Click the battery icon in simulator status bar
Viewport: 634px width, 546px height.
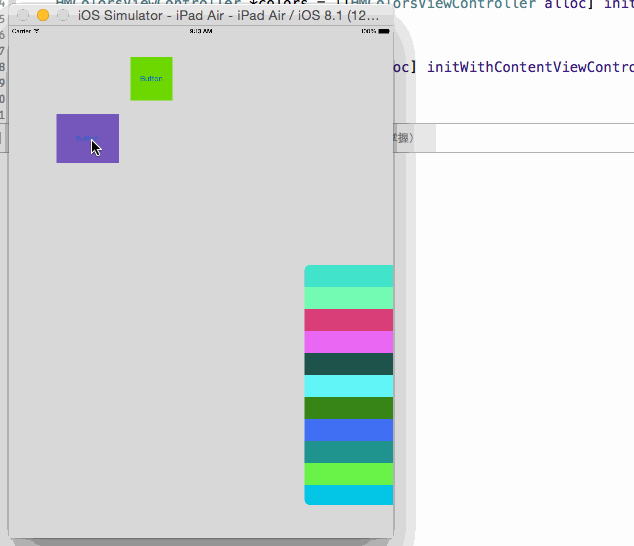384,31
